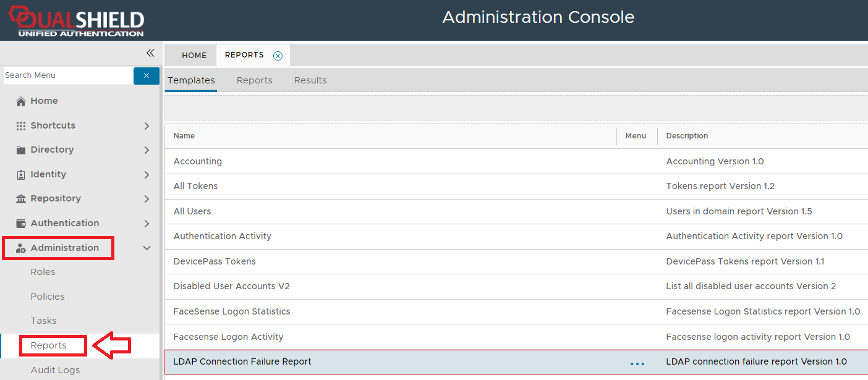Image resolution: width=868 pixels, height=380 pixels.
Task: Switch to the HOME tab
Action: pyautogui.click(x=194, y=56)
